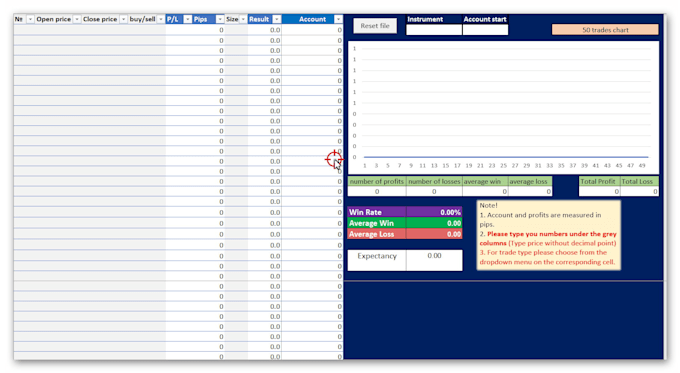Click the Reset file button
680x373 pixels.
pyautogui.click(x=375, y=26)
